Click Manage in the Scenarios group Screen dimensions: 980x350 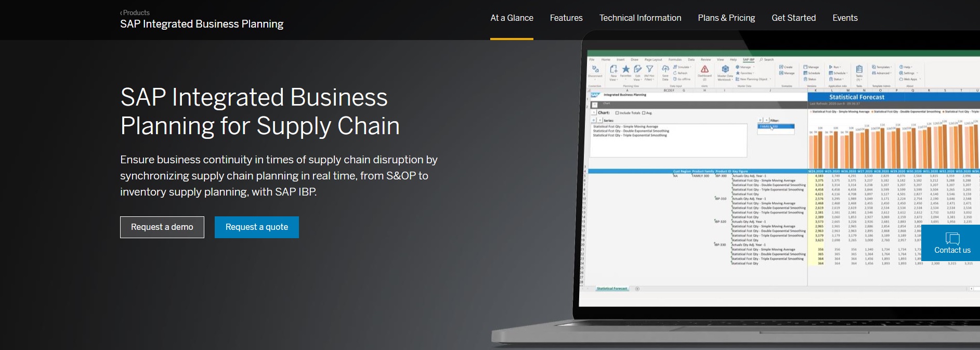pyautogui.click(x=787, y=73)
